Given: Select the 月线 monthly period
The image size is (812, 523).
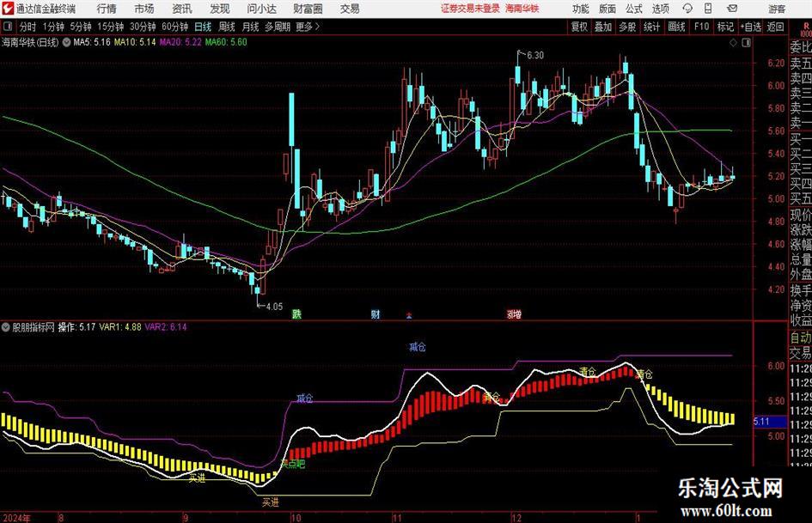Looking at the screenshot, I should 250,27.
